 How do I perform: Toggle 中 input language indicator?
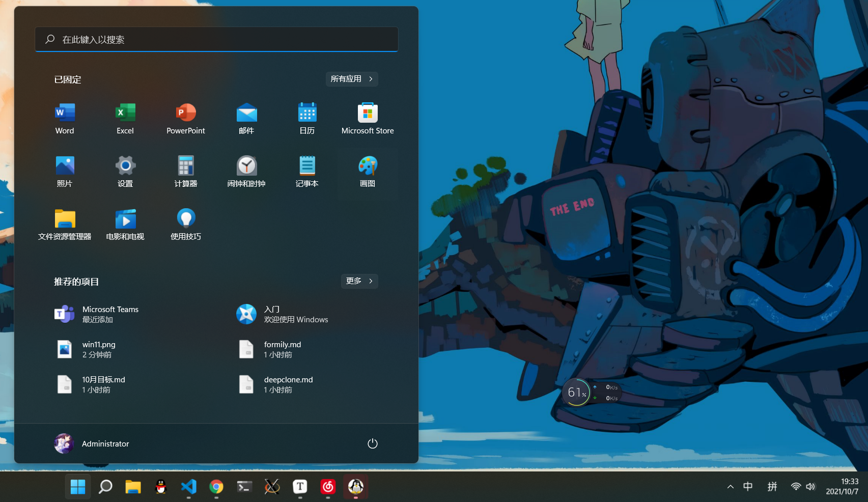point(748,487)
